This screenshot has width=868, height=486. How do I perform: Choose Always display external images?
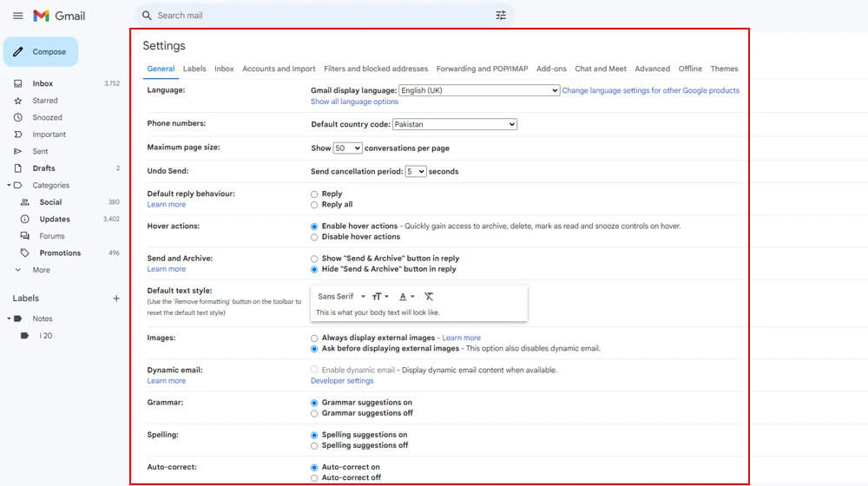[x=314, y=338]
